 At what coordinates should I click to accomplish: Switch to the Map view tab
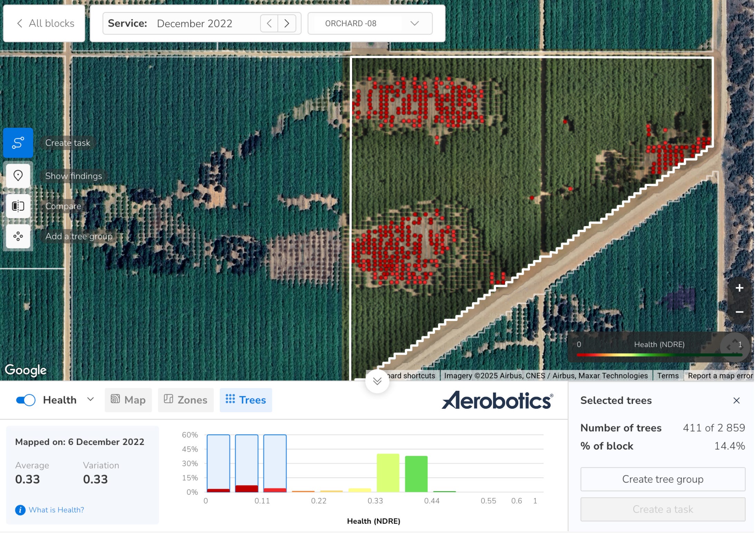pyautogui.click(x=128, y=400)
